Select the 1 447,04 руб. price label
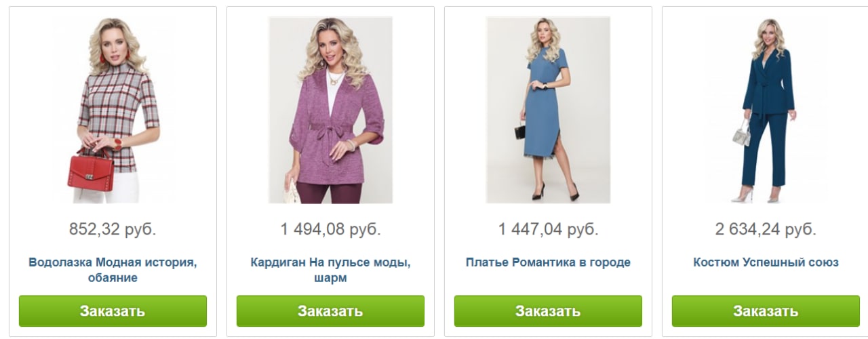The height and width of the screenshot is (339, 868). click(548, 229)
